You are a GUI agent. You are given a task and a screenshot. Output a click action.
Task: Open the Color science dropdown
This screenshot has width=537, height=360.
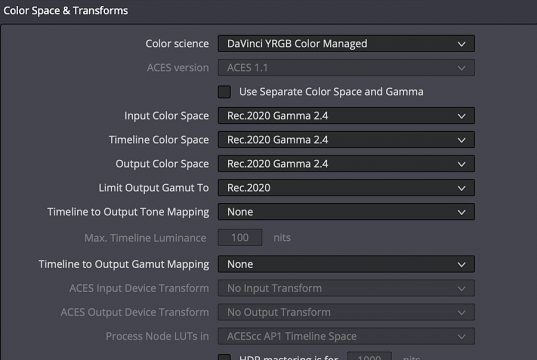(346, 44)
